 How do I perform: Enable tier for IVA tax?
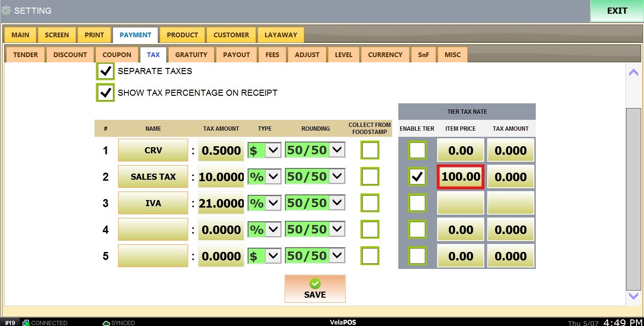point(417,203)
